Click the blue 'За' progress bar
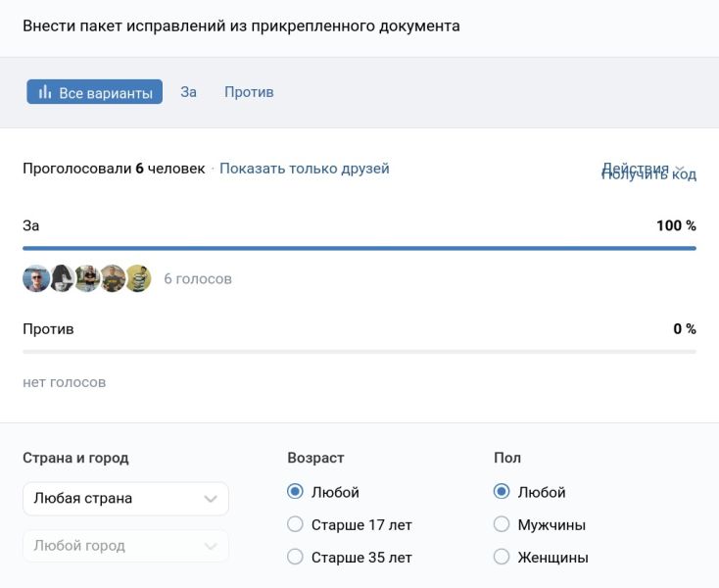The image size is (719, 588). [359, 248]
